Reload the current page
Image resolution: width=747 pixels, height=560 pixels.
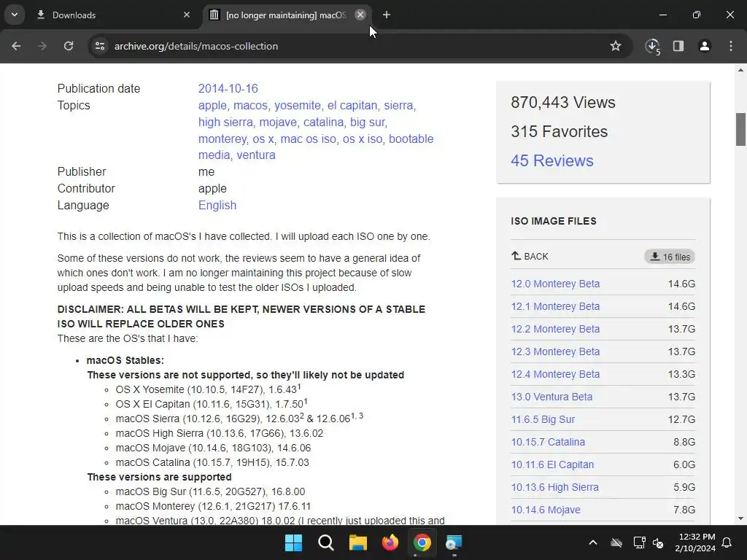click(69, 46)
